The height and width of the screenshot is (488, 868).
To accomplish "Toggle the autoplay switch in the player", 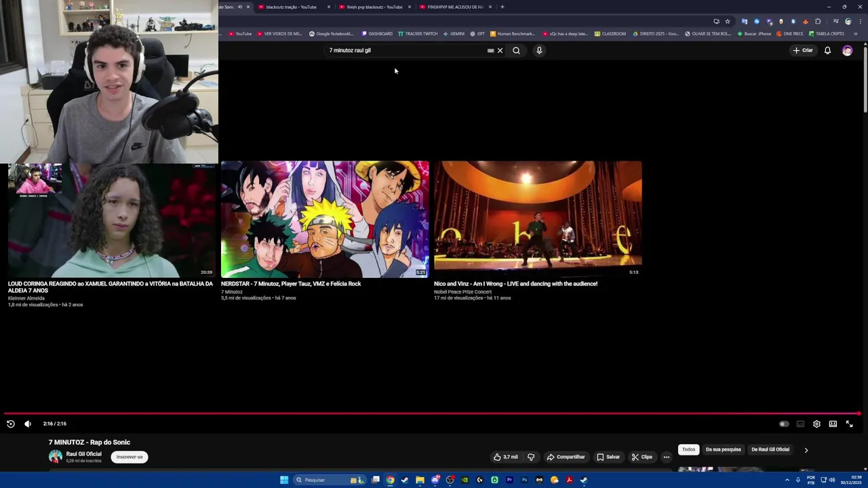I will coord(784,424).
